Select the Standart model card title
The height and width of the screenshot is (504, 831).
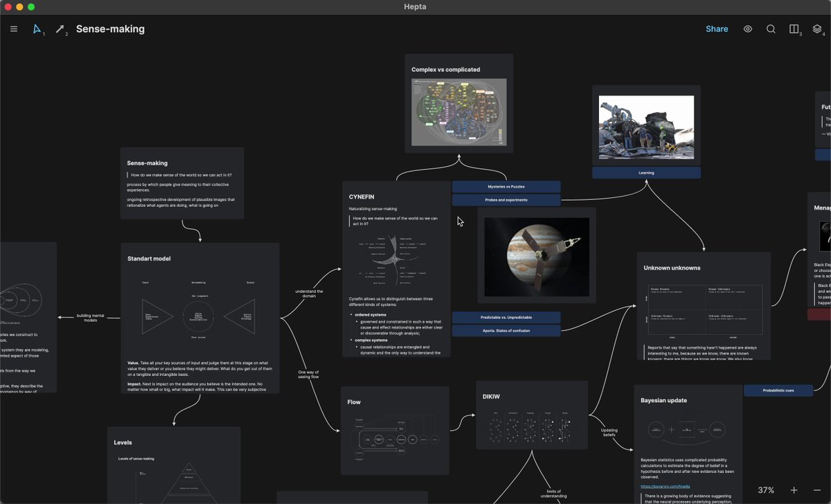click(x=149, y=259)
